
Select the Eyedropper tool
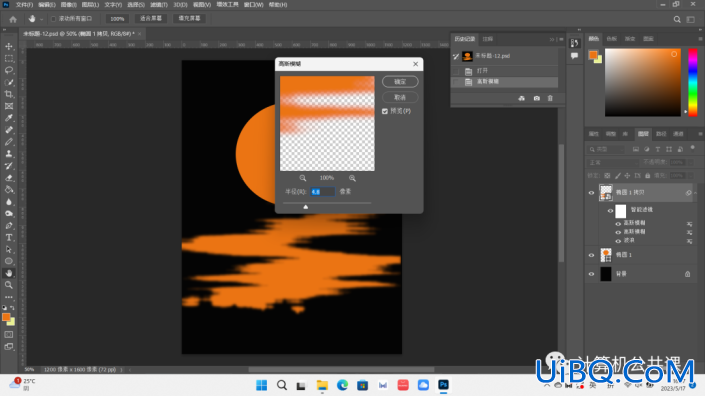coord(9,118)
